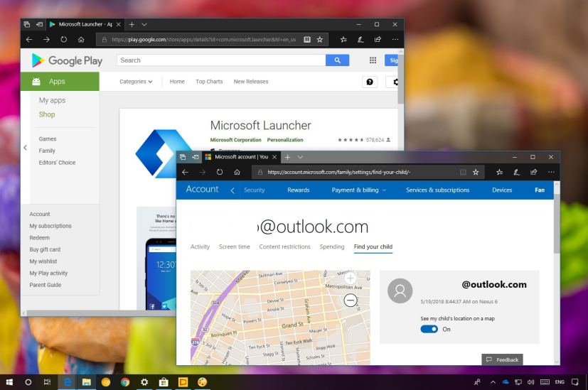
Task: Turn off See my child's location toggle
Action: tap(429, 329)
